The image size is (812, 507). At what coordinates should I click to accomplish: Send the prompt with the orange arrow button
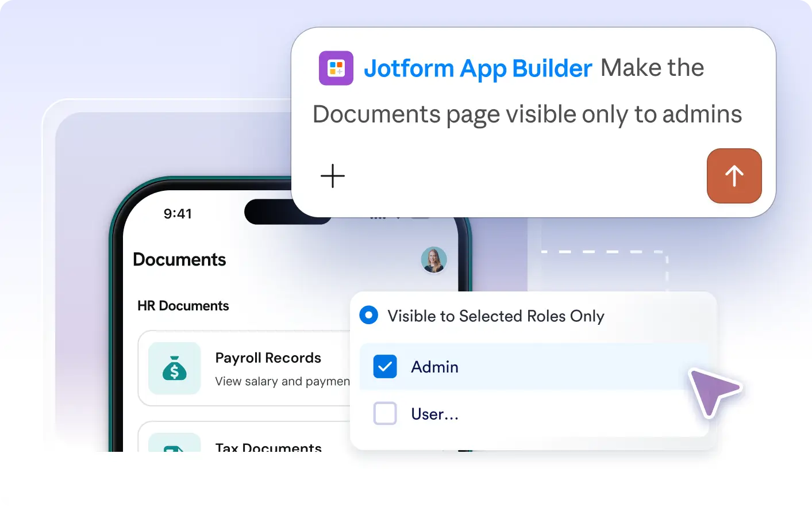734,176
